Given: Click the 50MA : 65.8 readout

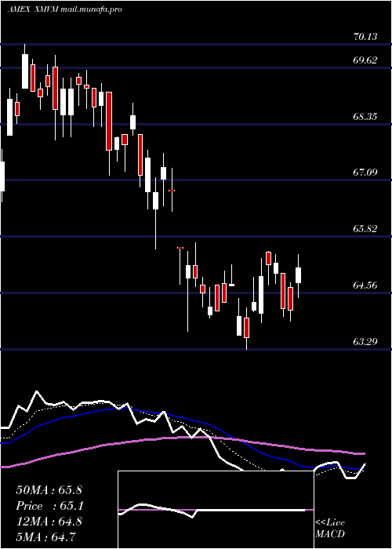Looking at the screenshot, I should coord(49,490).
